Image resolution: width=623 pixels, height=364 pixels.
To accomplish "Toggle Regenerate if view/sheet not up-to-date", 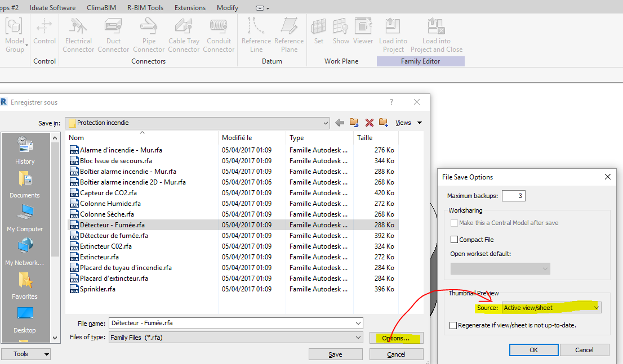I will (x=453, y=325).
